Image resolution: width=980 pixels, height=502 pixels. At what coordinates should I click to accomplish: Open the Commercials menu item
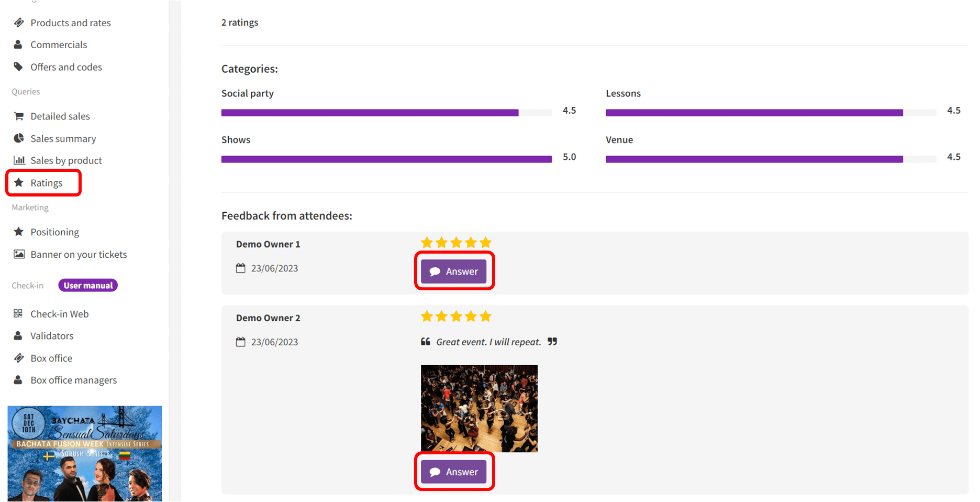pos(59,45)
